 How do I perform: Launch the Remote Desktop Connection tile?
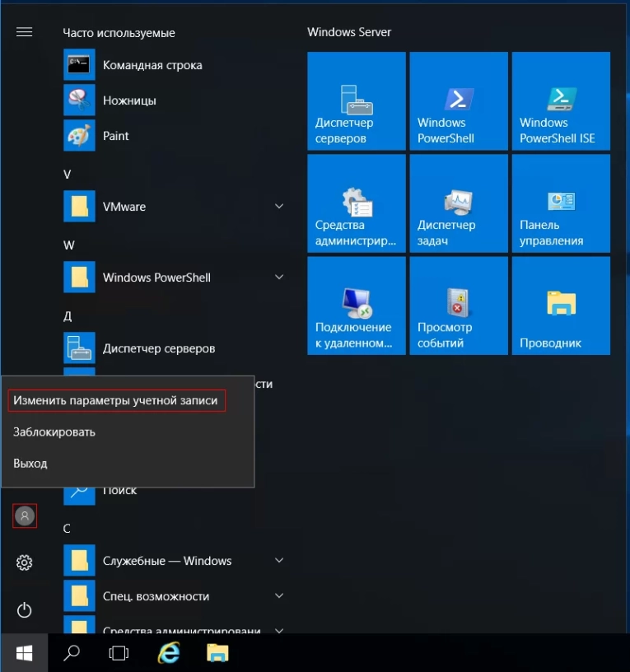(356, 306)
